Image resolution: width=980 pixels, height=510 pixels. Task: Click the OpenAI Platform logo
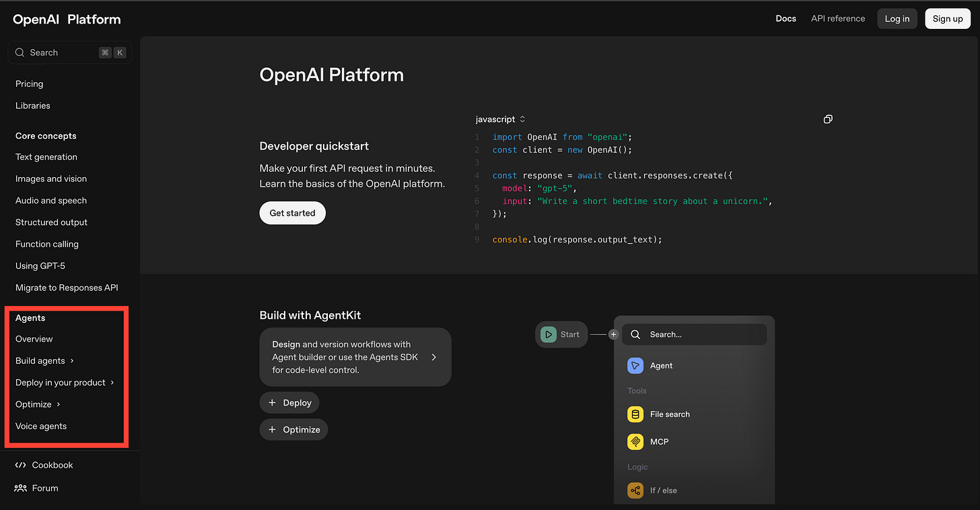click(x=67, y=20)
